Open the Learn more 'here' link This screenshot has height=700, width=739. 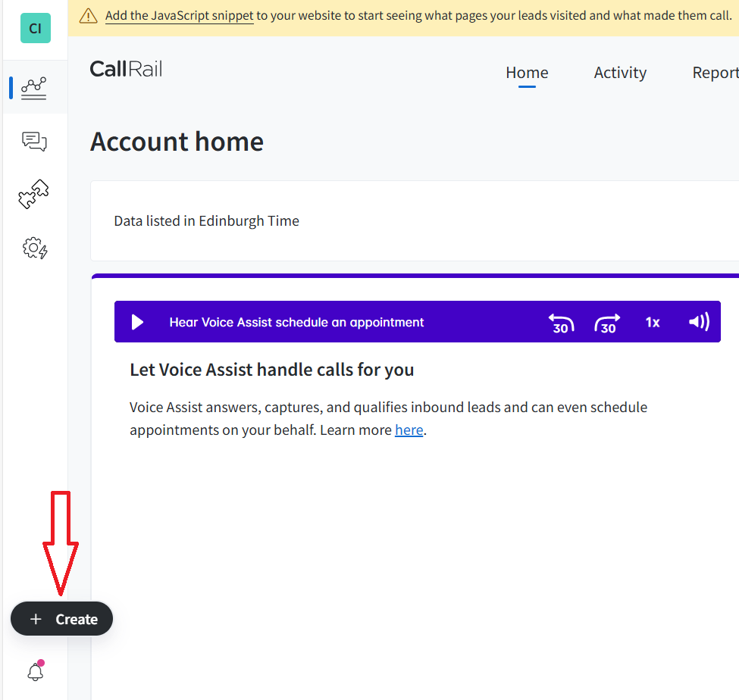pos(409,430)
